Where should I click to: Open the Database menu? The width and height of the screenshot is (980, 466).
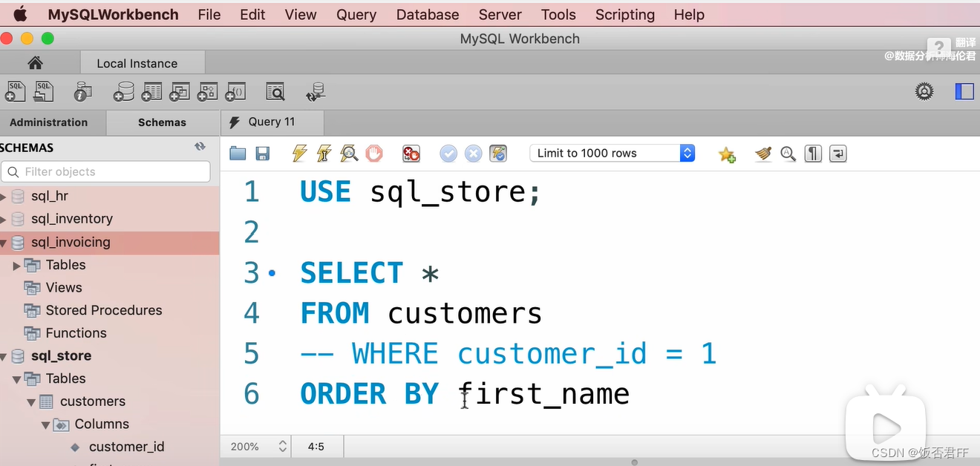tap(428, 15)
